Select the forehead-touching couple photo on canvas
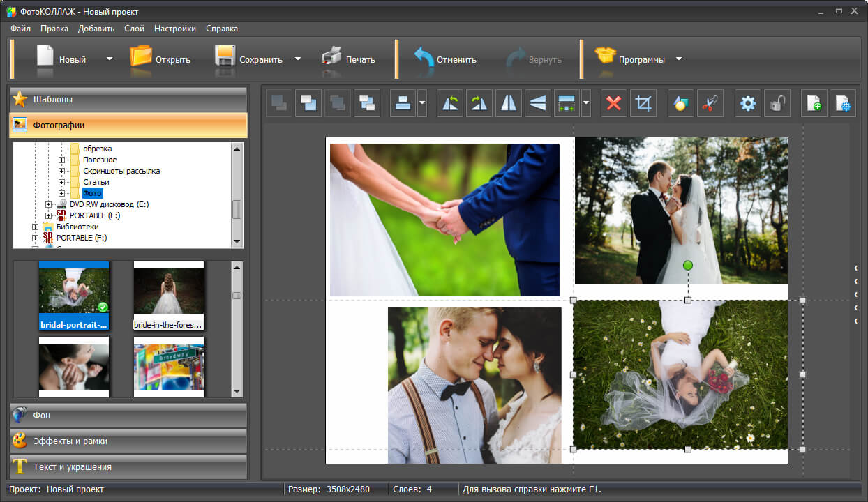The width and height of the screenshot is (868, 502). point(474,385)
